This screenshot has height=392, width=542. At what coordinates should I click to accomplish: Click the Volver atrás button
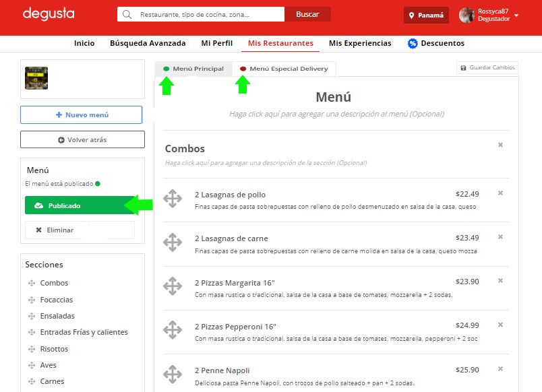tap(82, 139)
